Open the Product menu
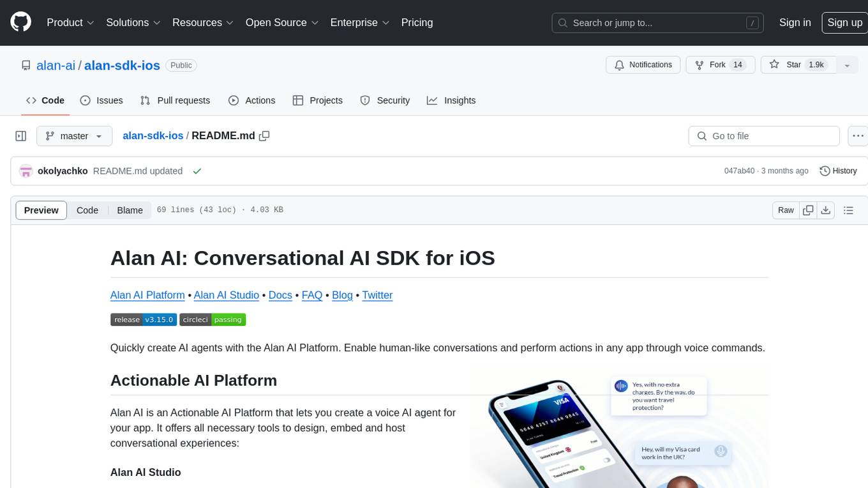Screen dimensions: 868x488 pyautogui.click(x=70, y=22)
